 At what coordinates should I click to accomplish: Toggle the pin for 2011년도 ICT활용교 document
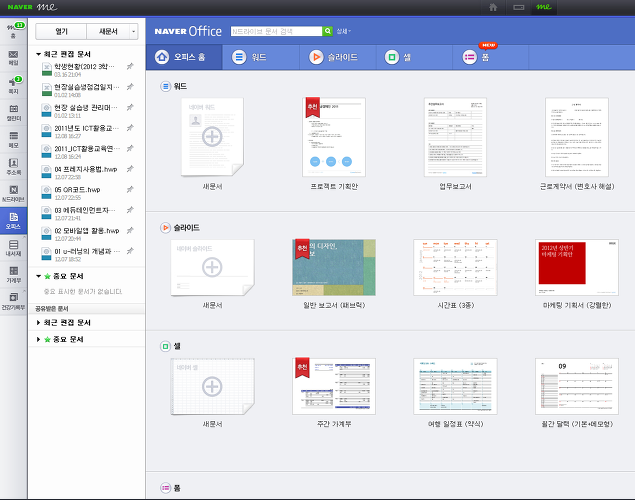pyautogui.click(x=130, y=128)
